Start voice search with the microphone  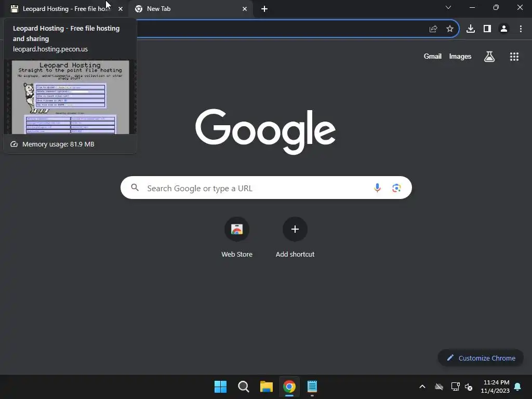tap(377, 188)
